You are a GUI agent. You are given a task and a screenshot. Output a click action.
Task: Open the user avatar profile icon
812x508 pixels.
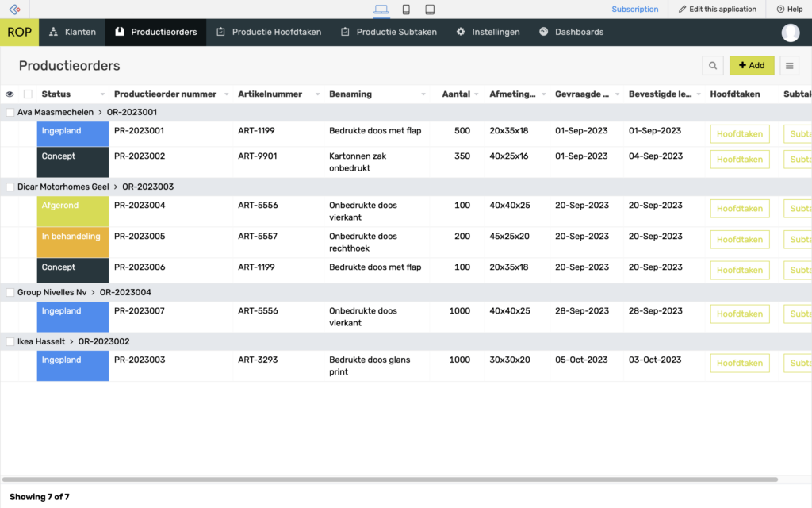(791, 32)
